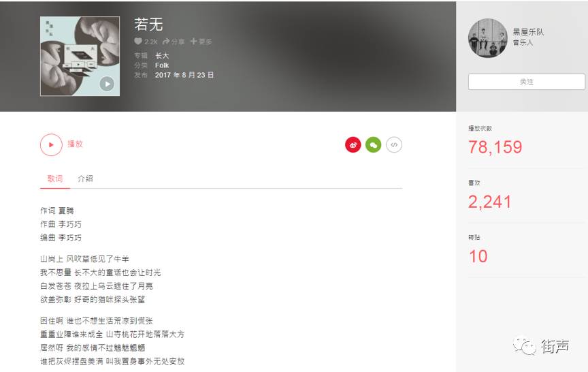The width and height of the screenshot is (588, 372).
Task: Click the song title 若无
Action: coord(148,25)
